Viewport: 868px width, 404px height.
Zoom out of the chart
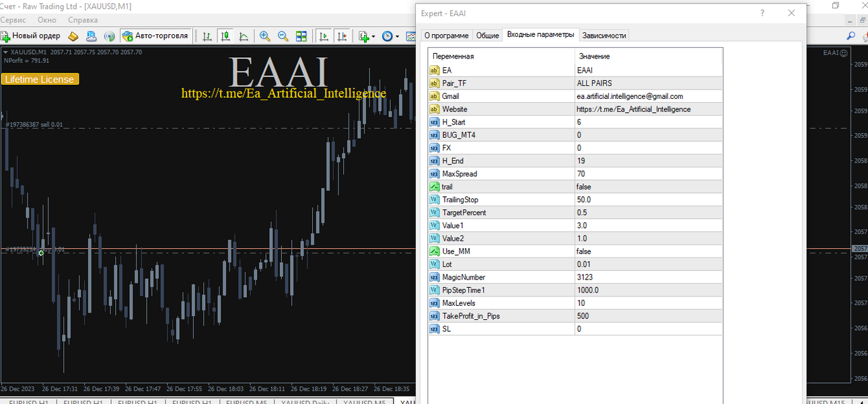pyautogui.click(x=283, y=36)
